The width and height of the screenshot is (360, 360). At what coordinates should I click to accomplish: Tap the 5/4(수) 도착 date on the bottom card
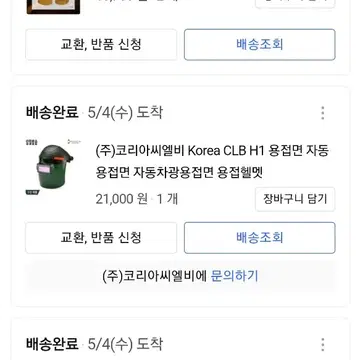click(x=125, y=344)
